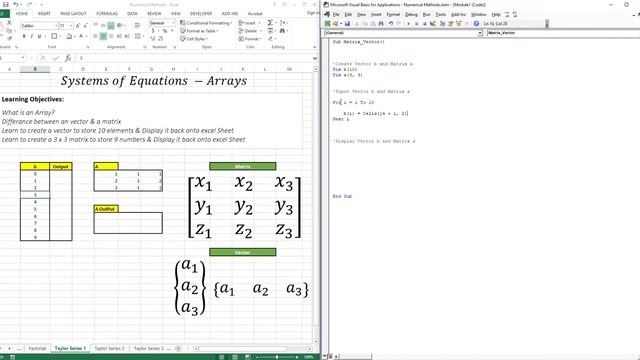Toggle align right in the Alignment group
The height and width of the screenshot is (360, 640).
(111, 36)
